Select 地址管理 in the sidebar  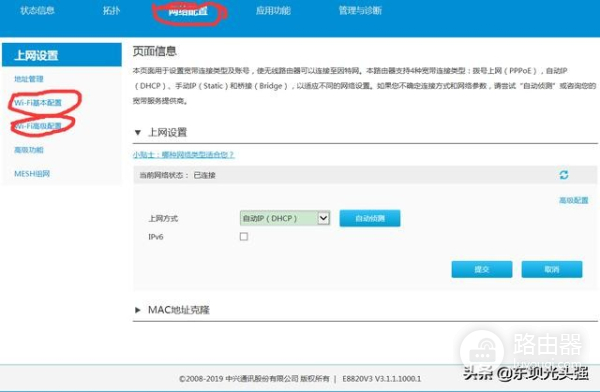pos(29,79)
